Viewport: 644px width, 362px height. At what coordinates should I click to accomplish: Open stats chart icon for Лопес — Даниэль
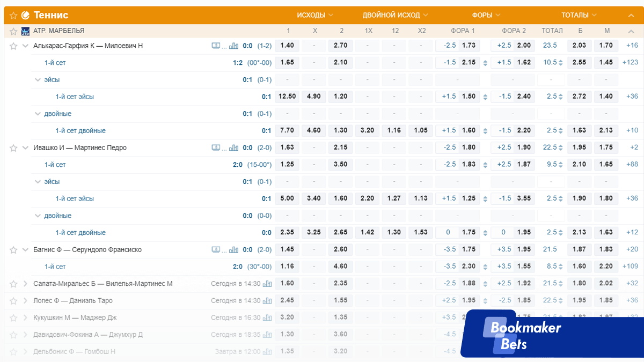pyautogui.click(x=267, y=301)
